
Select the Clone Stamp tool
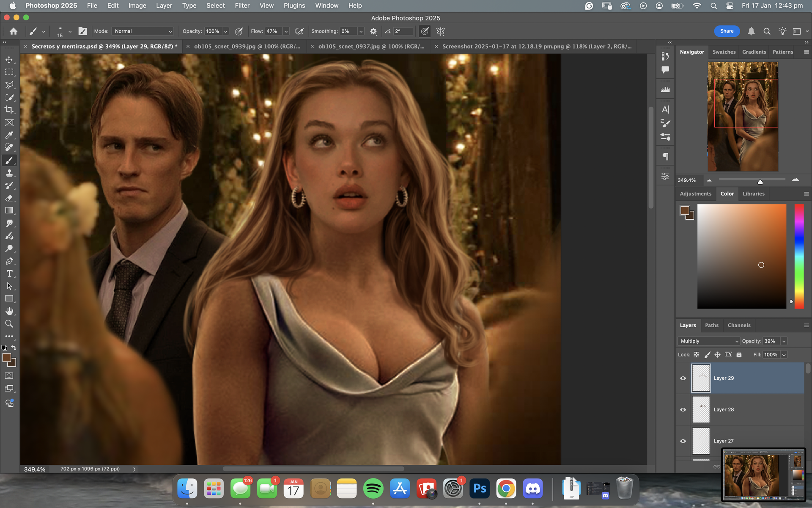pos(9,173)
